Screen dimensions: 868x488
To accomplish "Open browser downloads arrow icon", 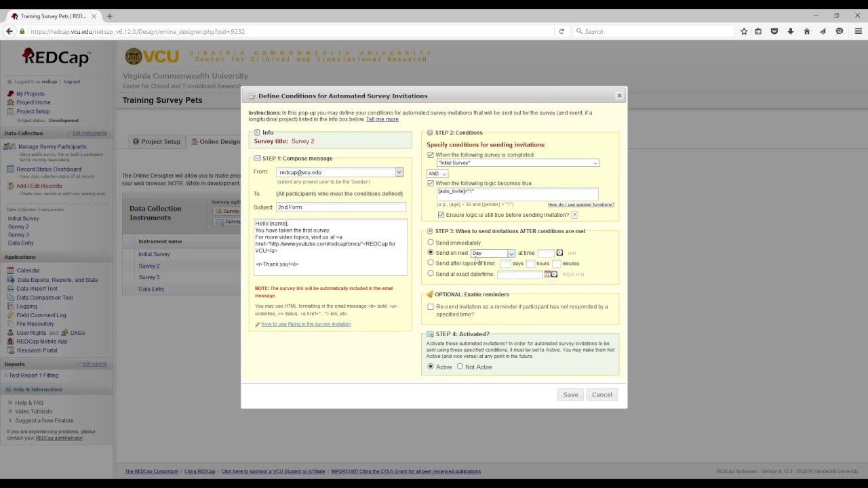I will click(x=790, y=31).
